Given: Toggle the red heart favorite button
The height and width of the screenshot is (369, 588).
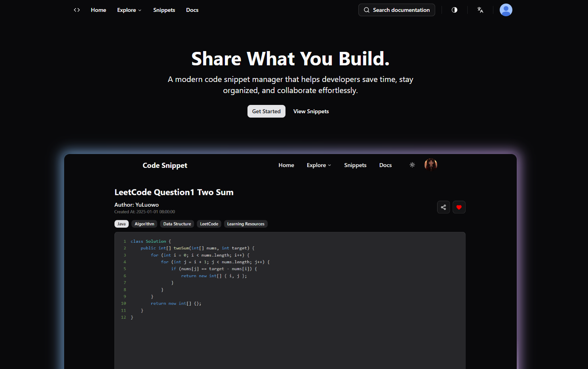Looking at the screenshot, I should (459, 207).
